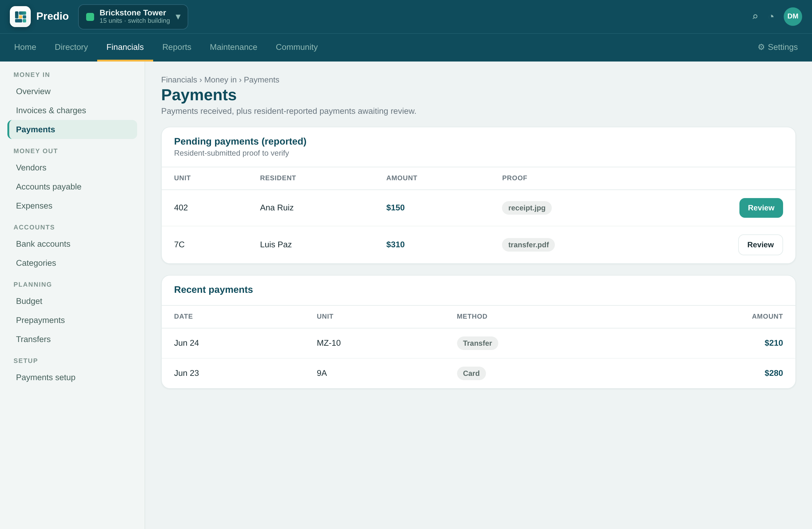Click the $210 recent payment amount
The height and width of the screenshot is (529, 812).
pyautogui.click(x=774, y=343)
